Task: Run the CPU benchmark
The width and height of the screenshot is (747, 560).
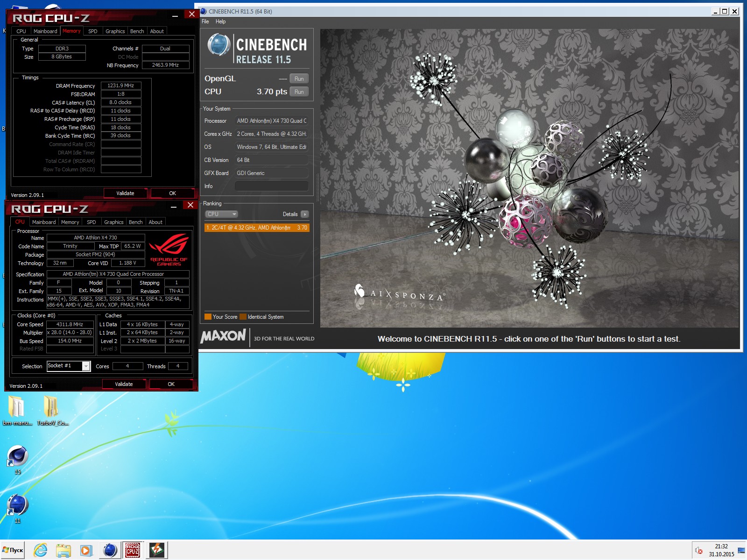Action: coord(299,92)
